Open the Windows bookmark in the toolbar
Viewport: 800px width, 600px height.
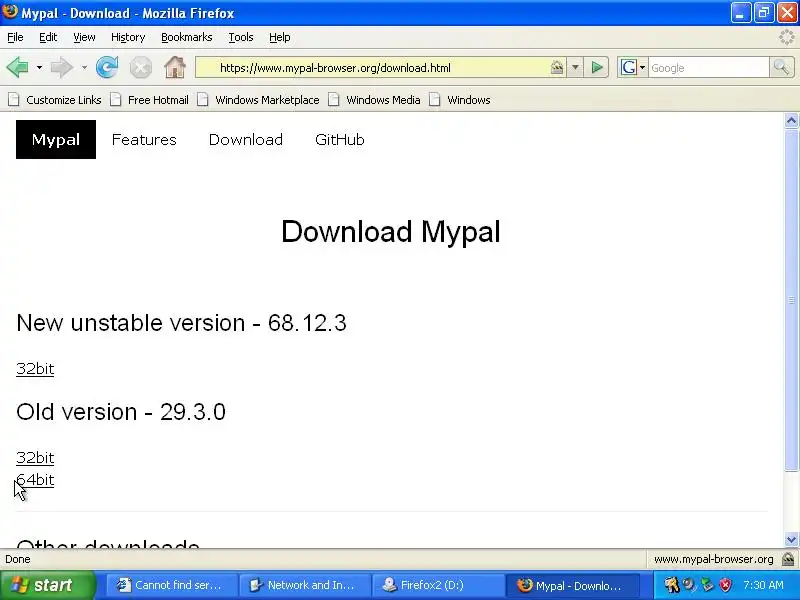coord(459,100)
